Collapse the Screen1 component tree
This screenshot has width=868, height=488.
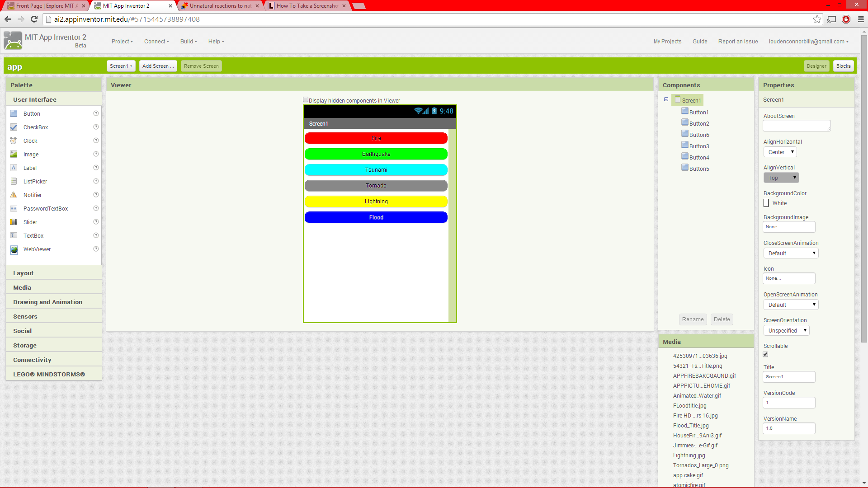666,99
